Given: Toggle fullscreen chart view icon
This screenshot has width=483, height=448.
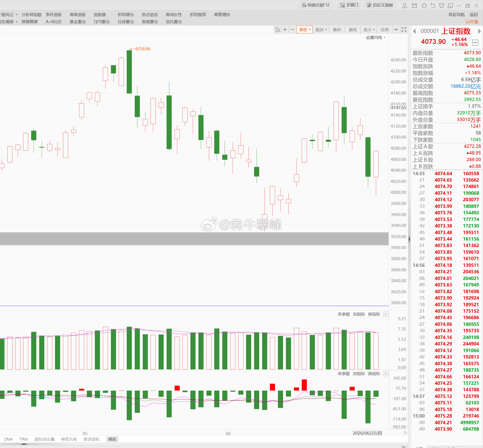Looking at the screenshot, I should pyautogui.click(x=404, y=30).
